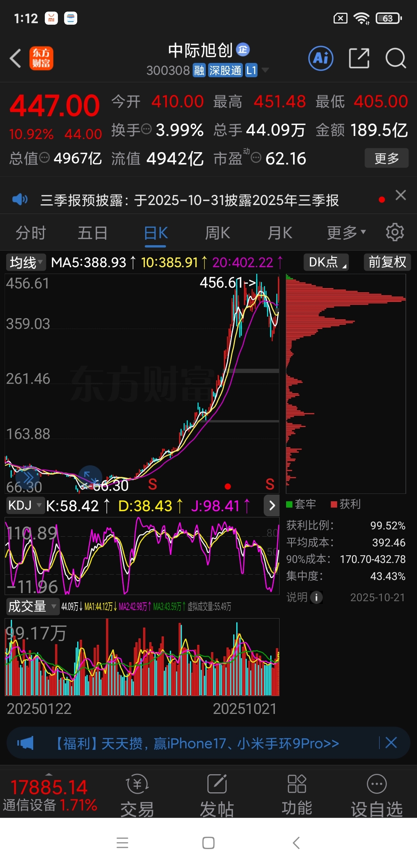The height and width of the screenshot is (868, 417).
Task: Close the promotion banner
Action: tap(391, 742)
